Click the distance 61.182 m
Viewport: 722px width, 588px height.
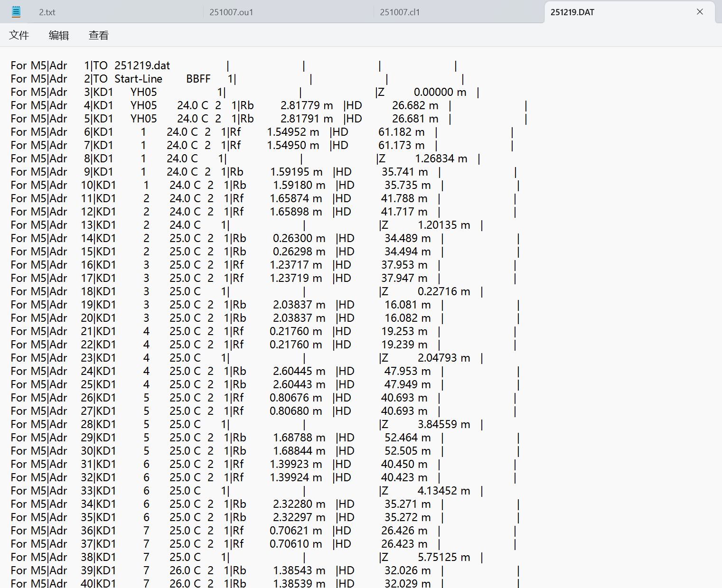click(x=402, y=132)
